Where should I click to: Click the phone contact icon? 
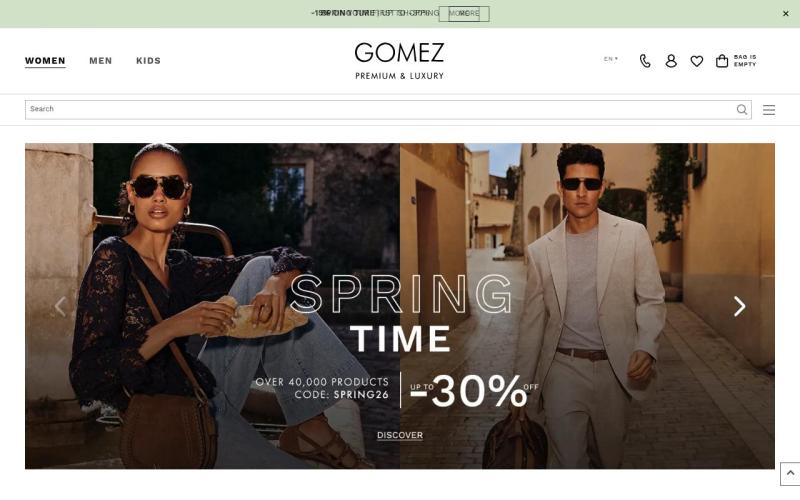(645, 61)
